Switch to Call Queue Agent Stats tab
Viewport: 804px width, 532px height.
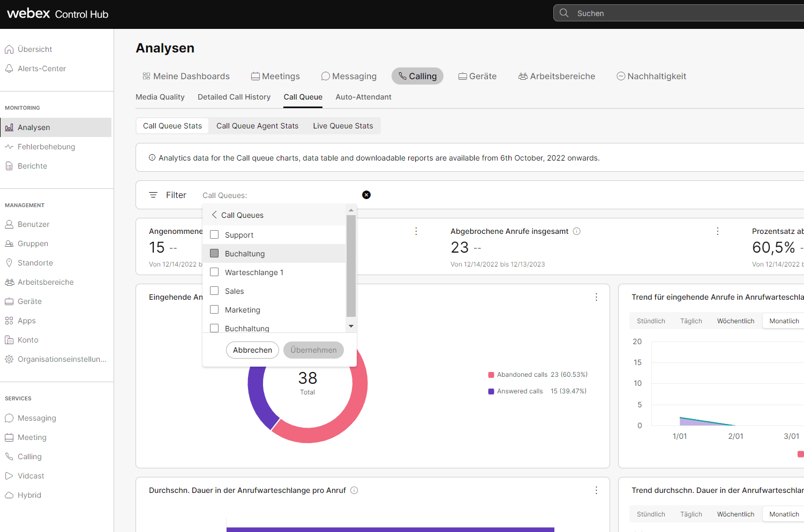coord(257,126)
